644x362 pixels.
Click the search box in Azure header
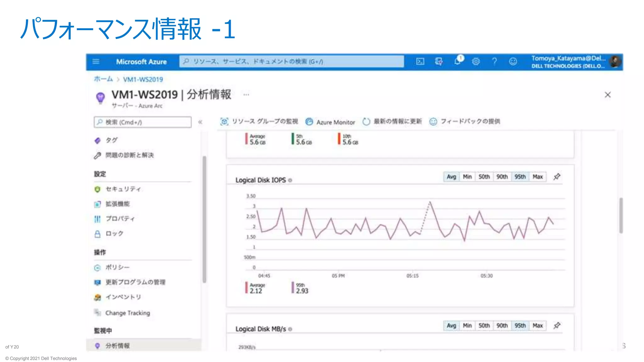pyautogui.click(x=291, y=61)
